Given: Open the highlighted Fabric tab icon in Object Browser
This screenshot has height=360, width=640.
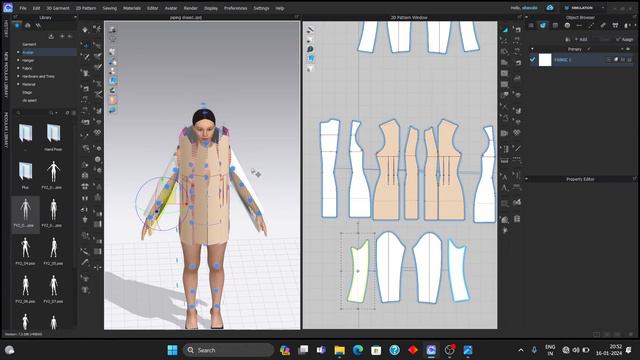Looking at the screenshot, I should point(543,25).
